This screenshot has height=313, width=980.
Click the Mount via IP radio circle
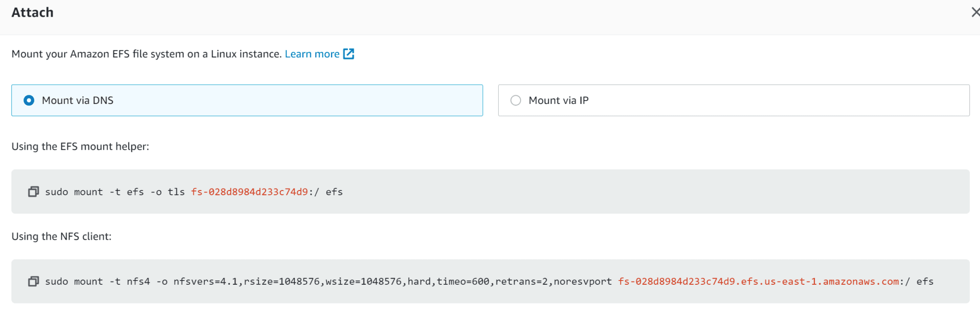point(515,100)
